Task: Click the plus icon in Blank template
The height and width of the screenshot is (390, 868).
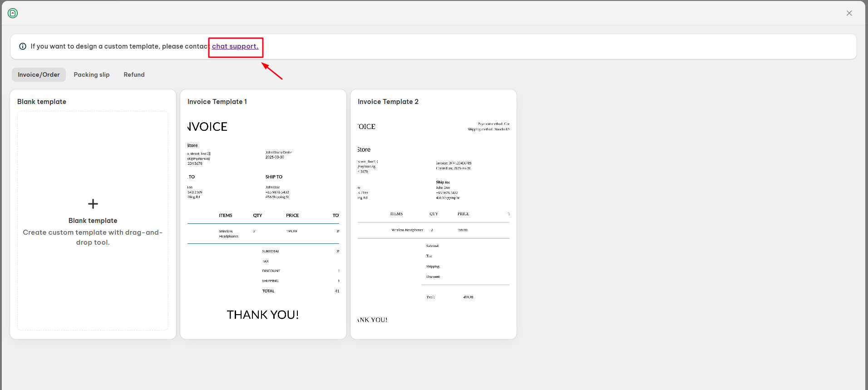Action: [x=93, y=204]
